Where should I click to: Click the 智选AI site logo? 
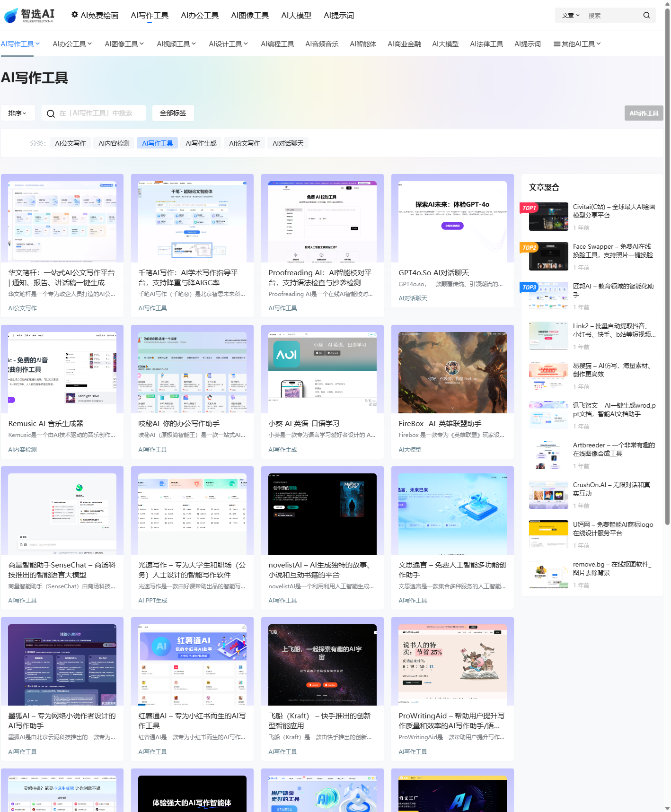29,15
